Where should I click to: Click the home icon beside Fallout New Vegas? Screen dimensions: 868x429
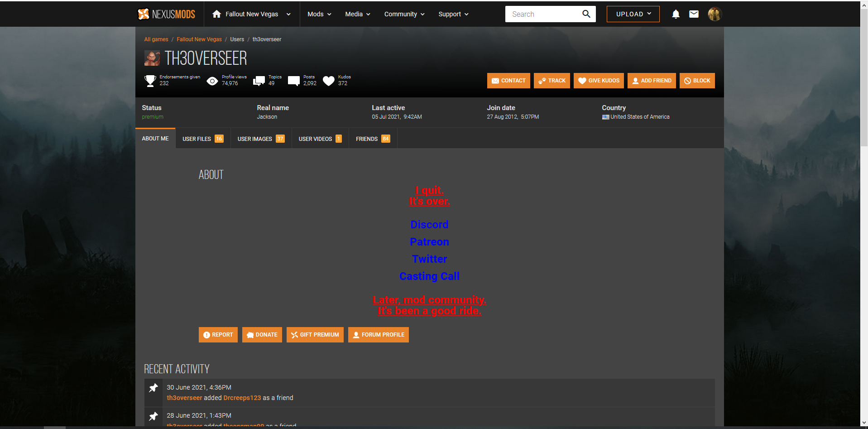coord(216,14)
